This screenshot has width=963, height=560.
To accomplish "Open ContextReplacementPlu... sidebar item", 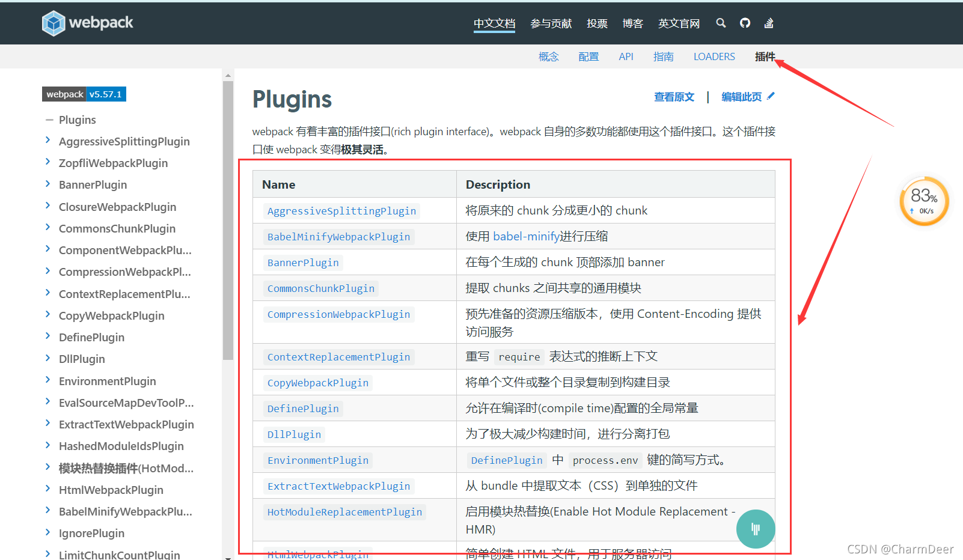I will pos(124,294).
